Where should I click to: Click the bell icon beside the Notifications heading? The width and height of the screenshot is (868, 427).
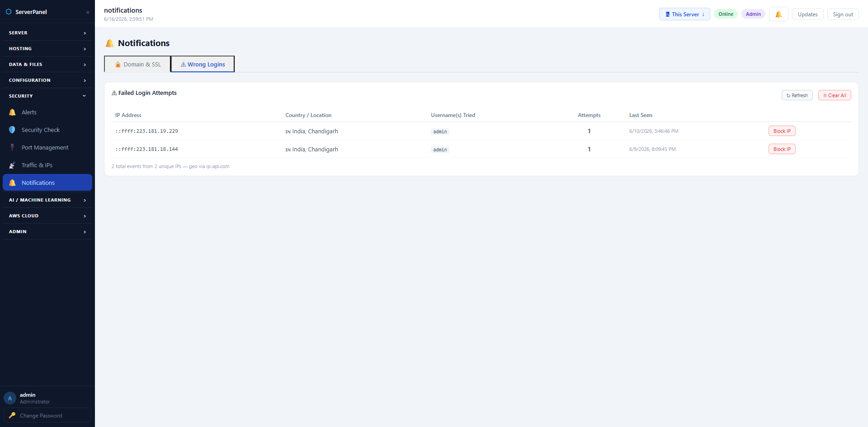110,43
